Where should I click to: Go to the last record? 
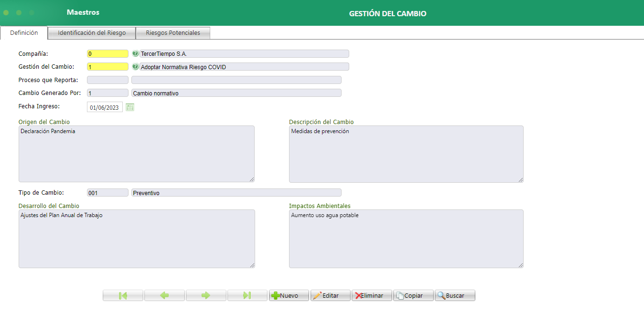tap(247, 295)
